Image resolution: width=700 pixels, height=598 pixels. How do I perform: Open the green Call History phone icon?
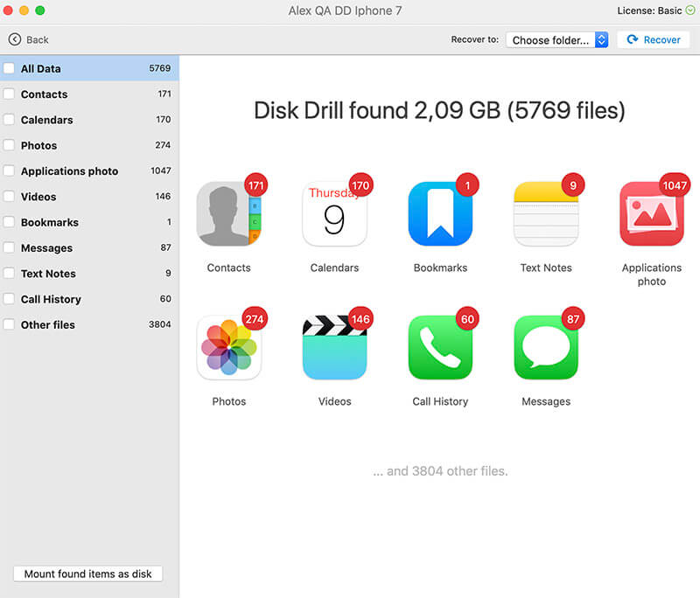tap(440, 347)
